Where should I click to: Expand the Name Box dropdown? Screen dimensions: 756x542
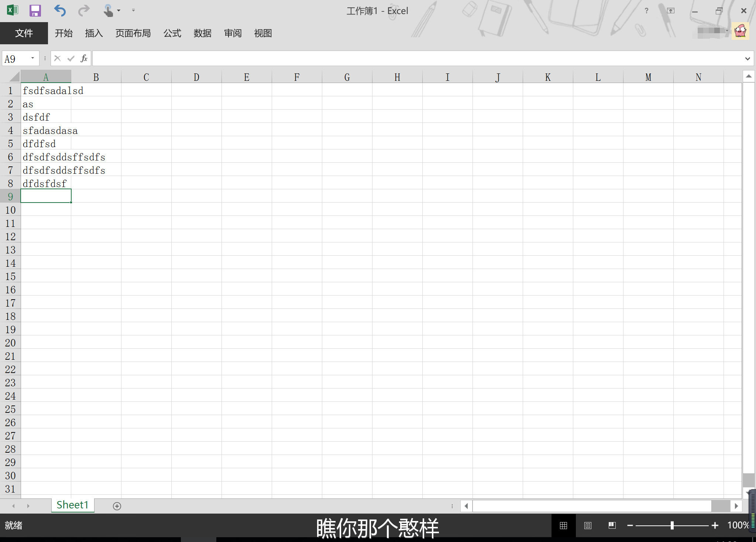pyautogui.click(x=32, y=58)
